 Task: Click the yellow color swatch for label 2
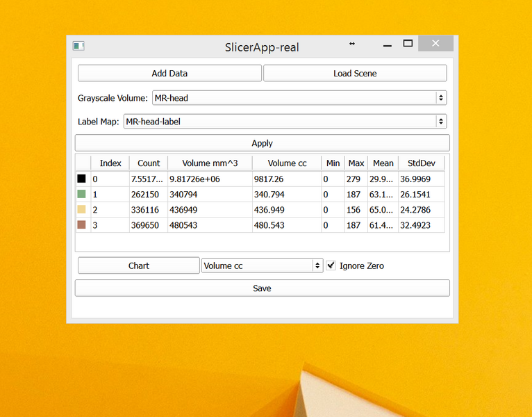click(x=81, y=210)
